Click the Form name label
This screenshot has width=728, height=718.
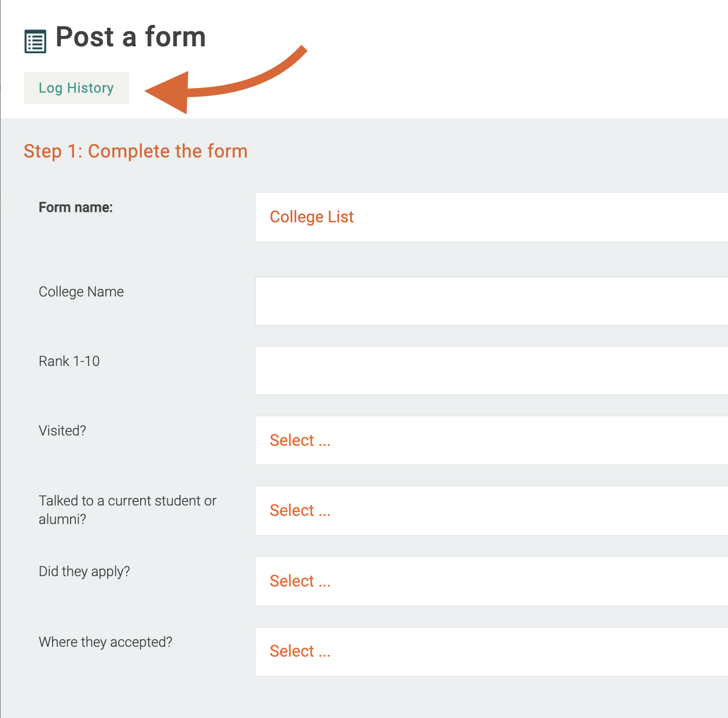tap(76, 207)
